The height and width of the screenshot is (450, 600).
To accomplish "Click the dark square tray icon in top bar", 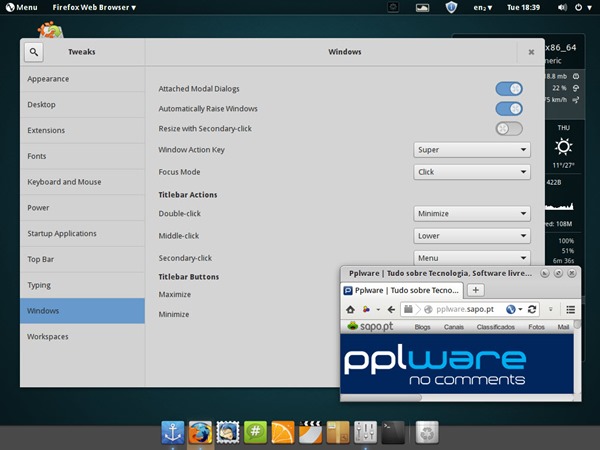I will (x=393, y=7).
